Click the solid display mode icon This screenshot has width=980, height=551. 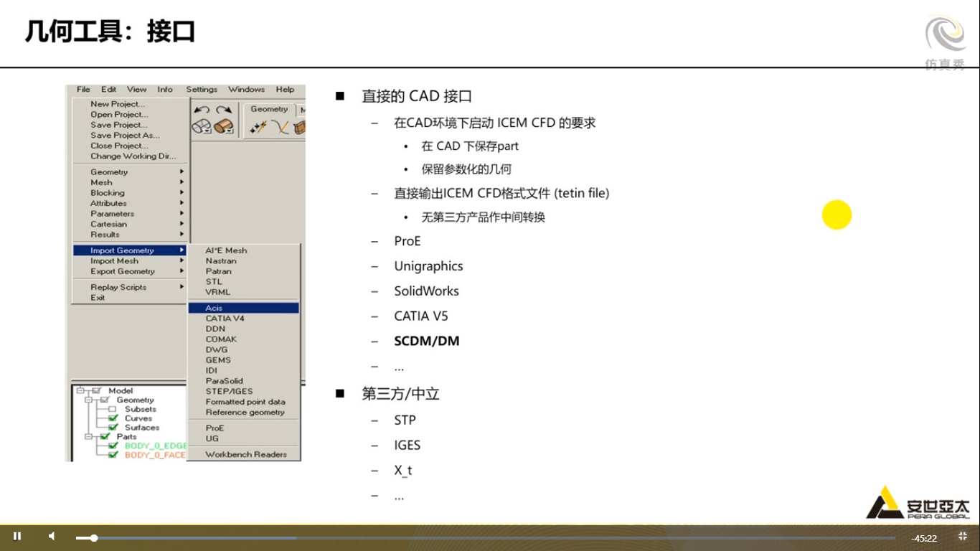222,126
